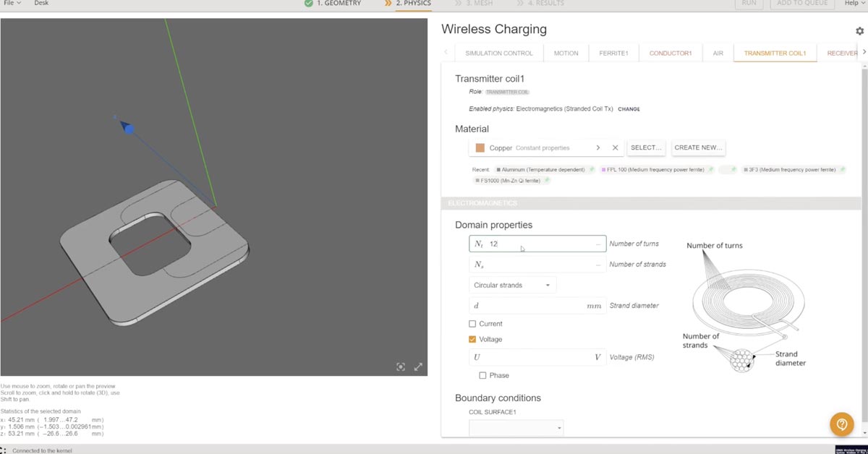Click the CHANGE physics link
The image size is (868, 454).
click(x=629, y=109)
